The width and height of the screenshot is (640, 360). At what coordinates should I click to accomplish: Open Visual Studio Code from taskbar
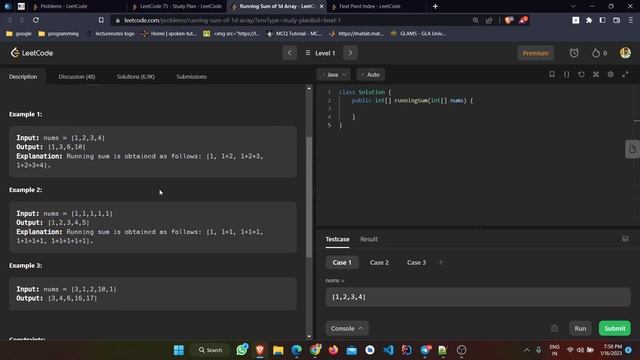click(x=388, y=350)
